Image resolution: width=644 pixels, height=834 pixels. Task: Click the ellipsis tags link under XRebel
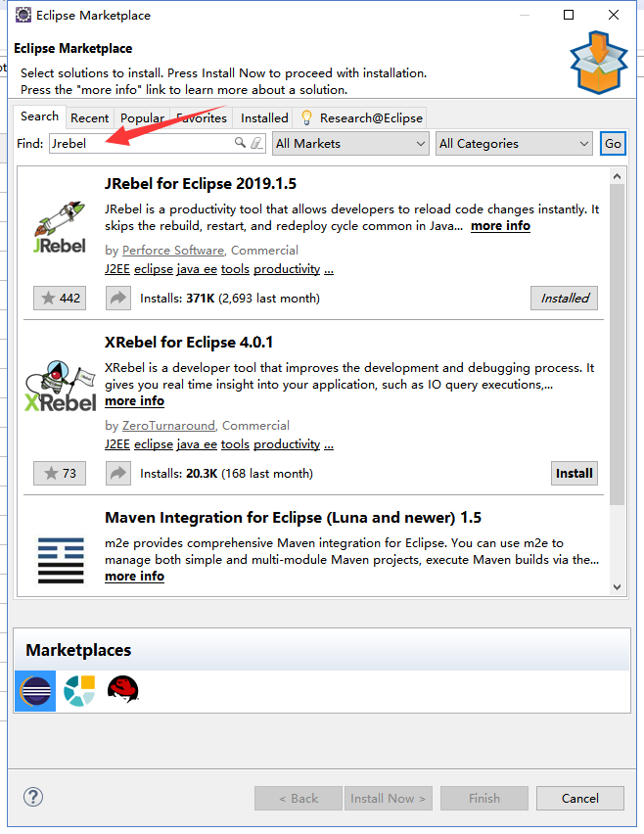tap(329, 445)
